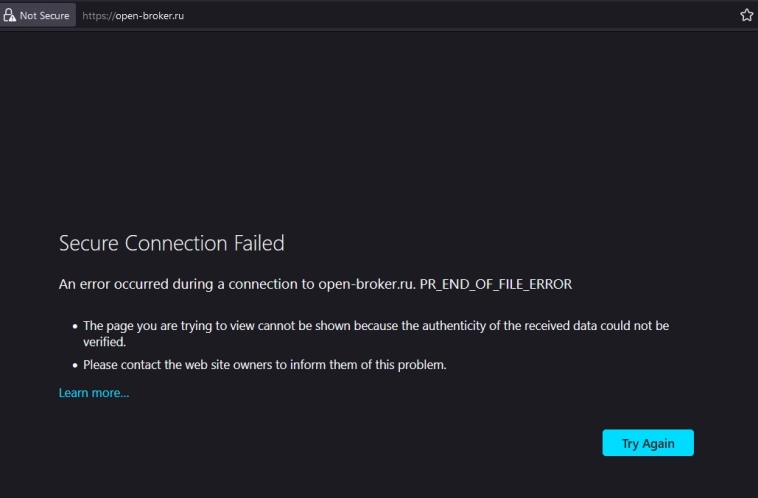Click the second bullet point marker
Screen dimensions: 758x498
pos(75,366)
